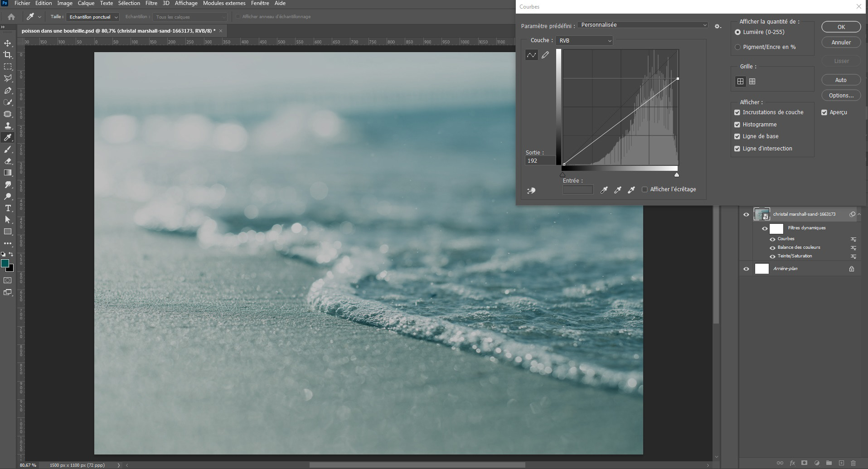Viewport: 868px width, 469px height.
Task: Open status bar info arrow
Action: pyautogui.click(x=119, y=465)
